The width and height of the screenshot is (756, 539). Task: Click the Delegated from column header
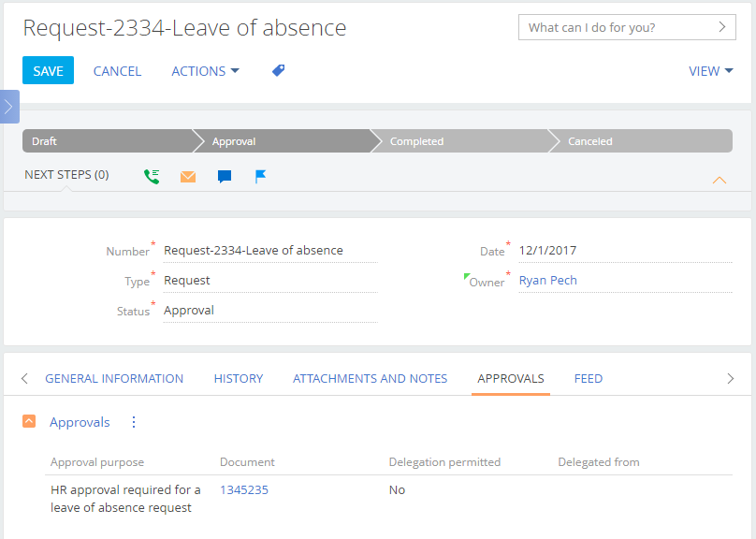click(x=598, y=462)
